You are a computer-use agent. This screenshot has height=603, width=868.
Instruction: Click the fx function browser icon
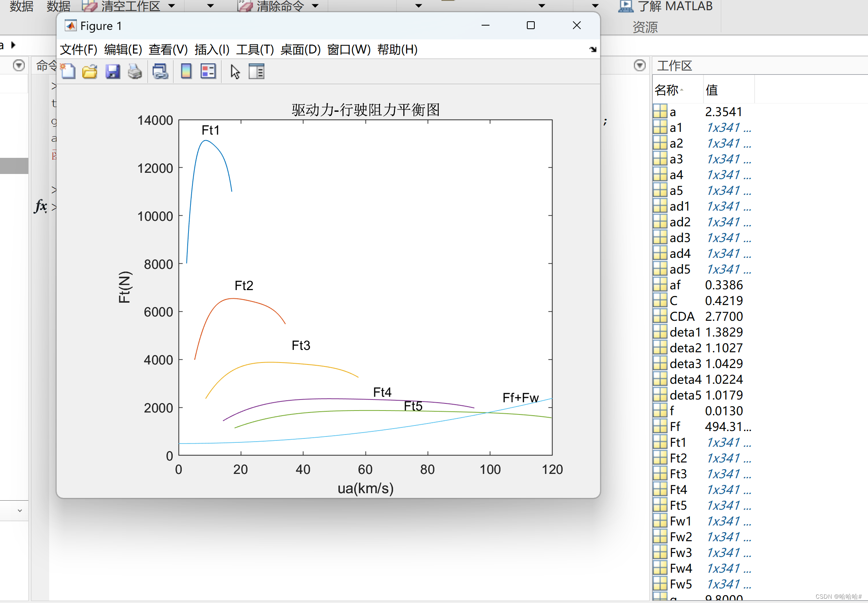click(x=41, y=206)
